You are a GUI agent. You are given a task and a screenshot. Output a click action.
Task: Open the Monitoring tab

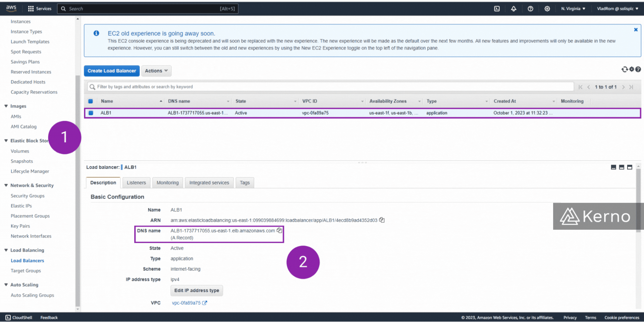(x=167, y=183)
